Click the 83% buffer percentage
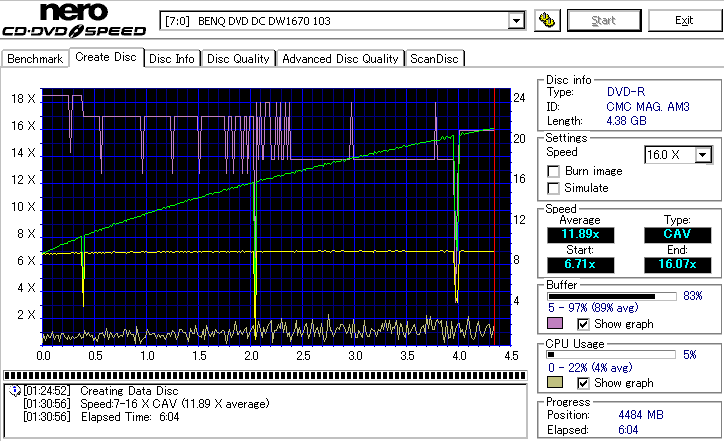The height and width of the screenshot is (441, 724). point(692,296)
